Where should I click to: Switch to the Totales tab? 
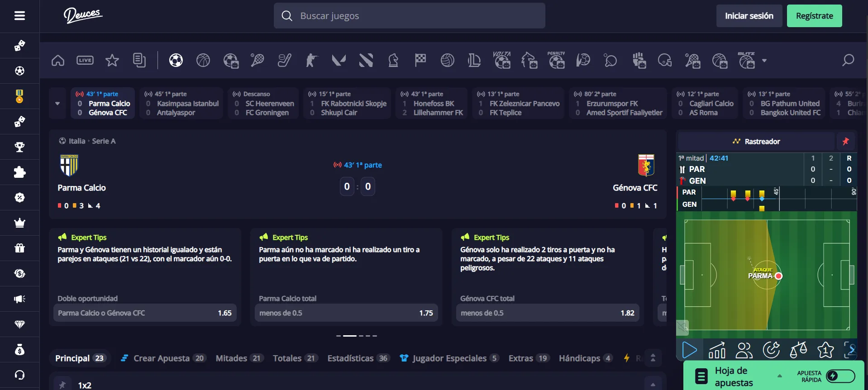click(x=295, y=358)
